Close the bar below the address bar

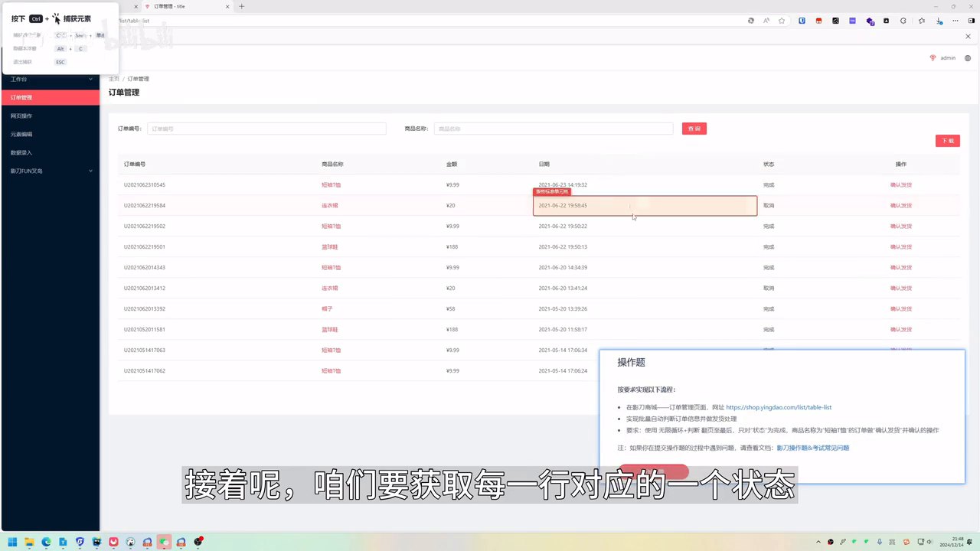tap(968, 36)
